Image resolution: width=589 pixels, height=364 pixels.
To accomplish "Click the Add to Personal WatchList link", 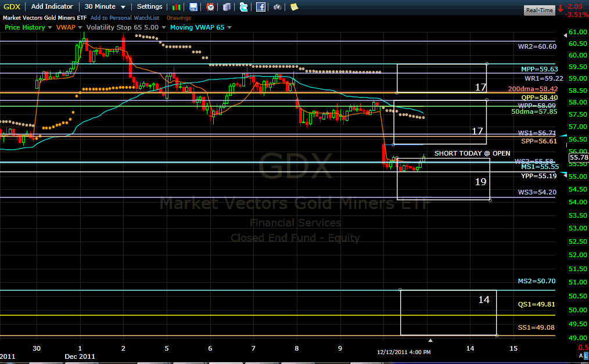I will click(x=125, y=17).
